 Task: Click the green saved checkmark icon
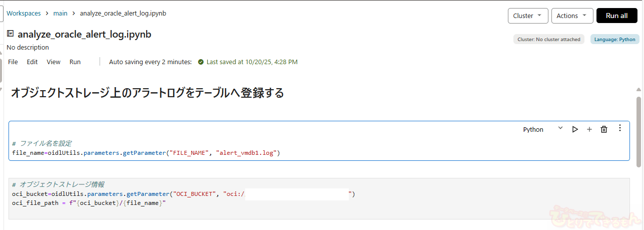201,62
